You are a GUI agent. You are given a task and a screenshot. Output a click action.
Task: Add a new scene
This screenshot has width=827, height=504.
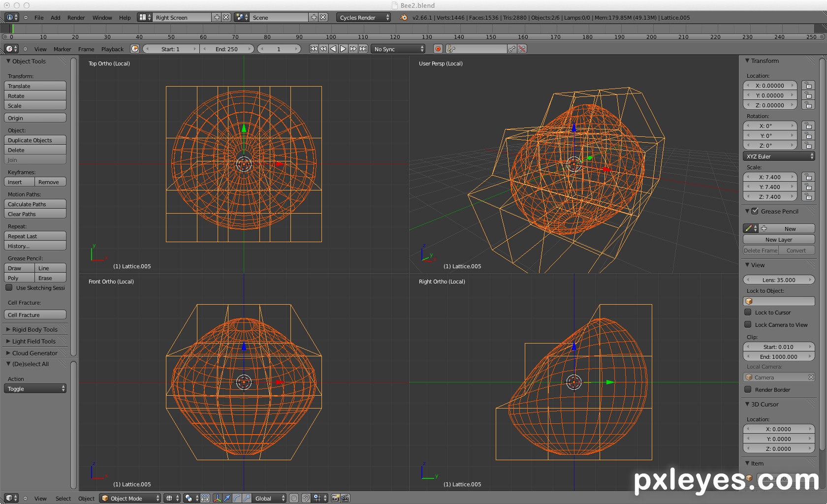point(314,17)
